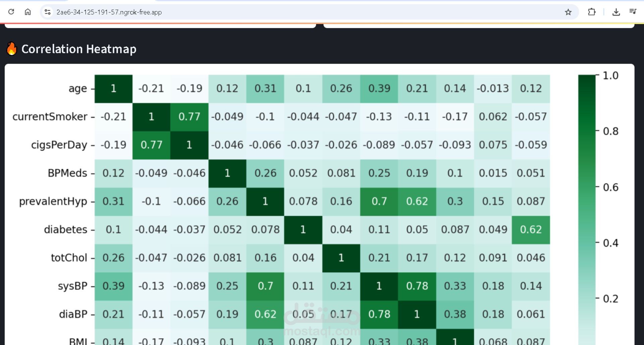This screenshot has height=345, width=644.
Task: Click the 0.046 cell in totChol row
Action: 531,258
